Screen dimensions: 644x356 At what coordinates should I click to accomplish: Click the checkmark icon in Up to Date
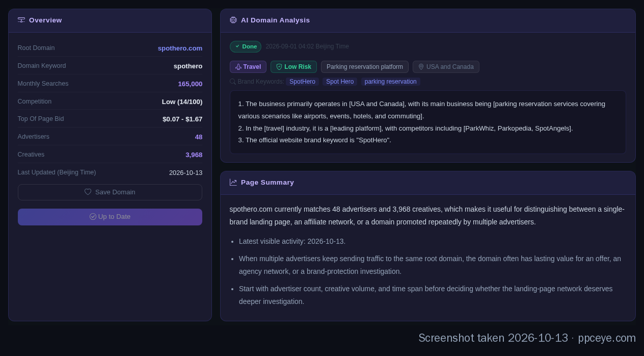tap(93, 217)
